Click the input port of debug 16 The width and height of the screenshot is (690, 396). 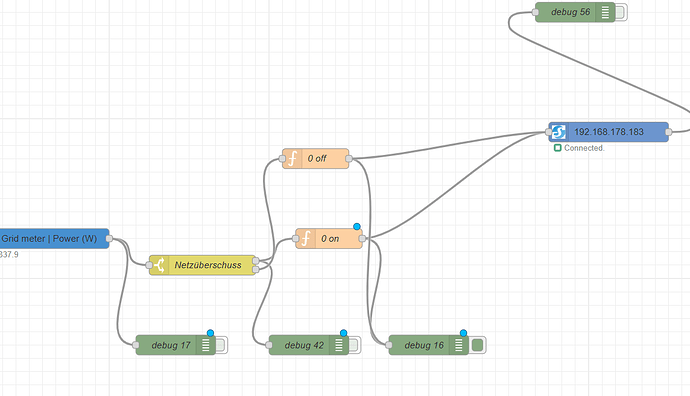point(389,345)
